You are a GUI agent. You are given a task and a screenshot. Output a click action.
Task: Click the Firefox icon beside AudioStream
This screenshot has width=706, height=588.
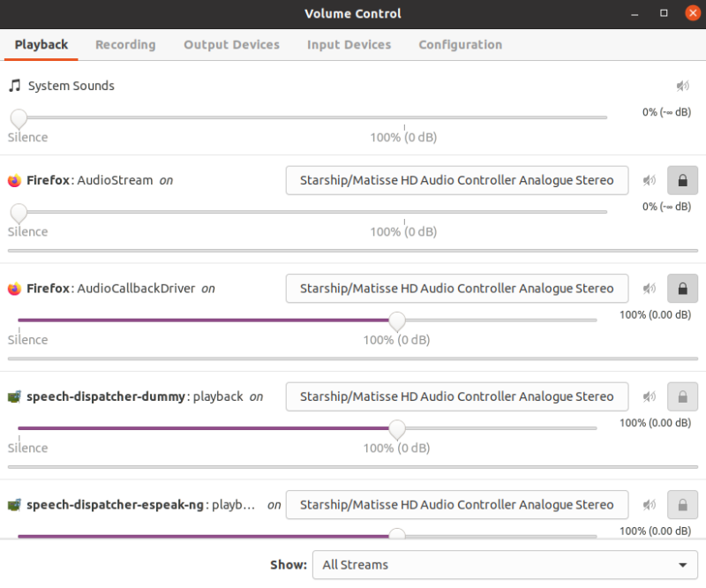coord(14,180)
